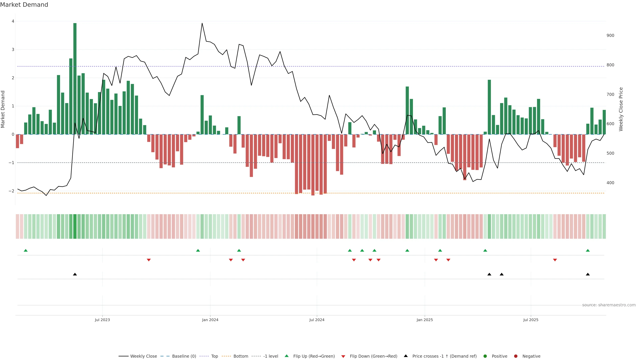Click the Flip Up green triangle legend icon
644x362 pixels.
(286, 356)
